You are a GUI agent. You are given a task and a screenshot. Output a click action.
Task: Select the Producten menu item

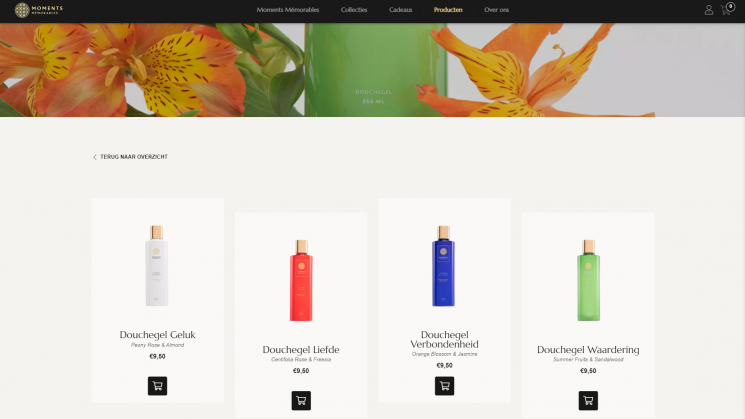pos(448,10)
